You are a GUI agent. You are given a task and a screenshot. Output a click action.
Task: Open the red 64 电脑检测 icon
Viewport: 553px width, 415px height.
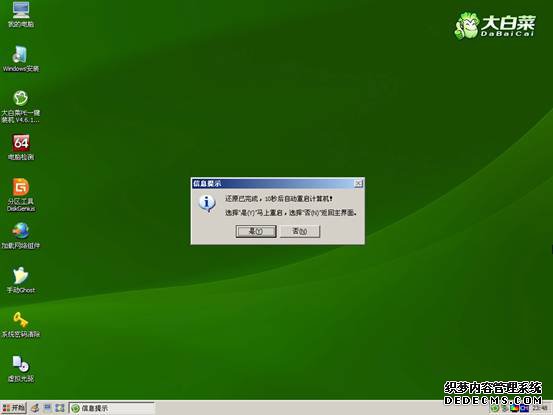[x=21, y=147]
